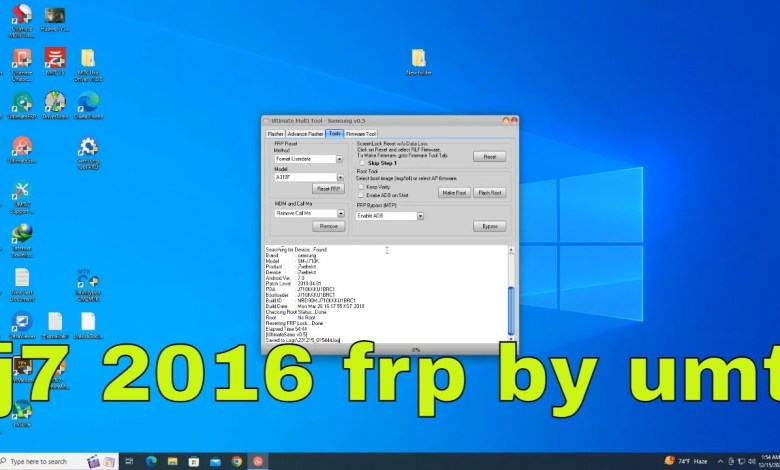This screenshot has width=780, height=470.
Task: Click Chrome icon in the taskbar
Action: 237,461
